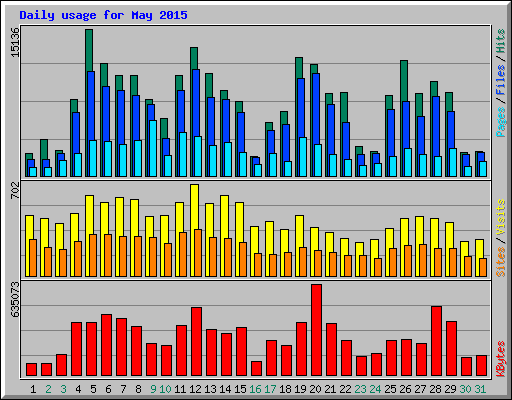512x400 pixels.
Task: Click the cyan Pages bar for day 19
Action: tap(303, 157)
